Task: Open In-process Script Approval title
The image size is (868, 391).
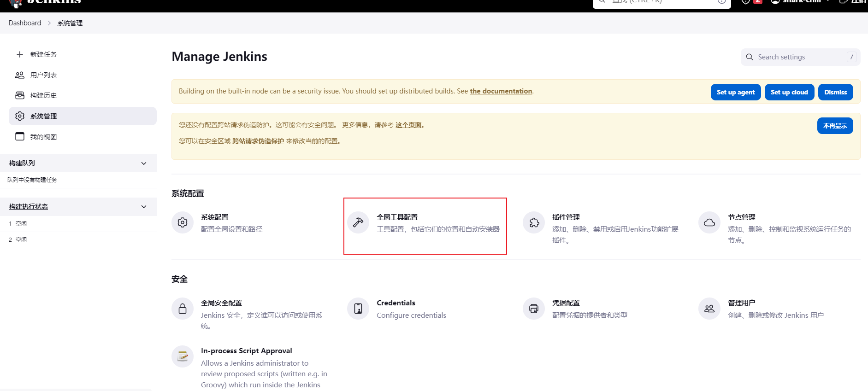Action: (x=247, y=351)
